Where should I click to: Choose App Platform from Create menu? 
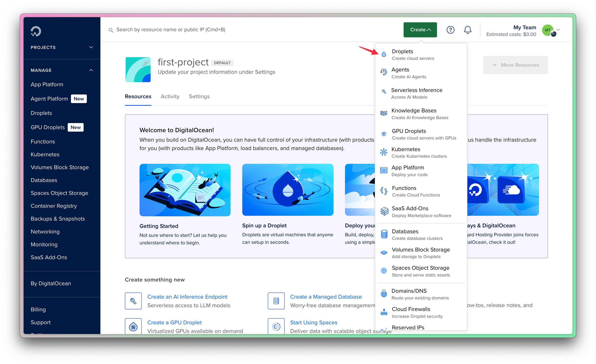click(x=408, y=168)
